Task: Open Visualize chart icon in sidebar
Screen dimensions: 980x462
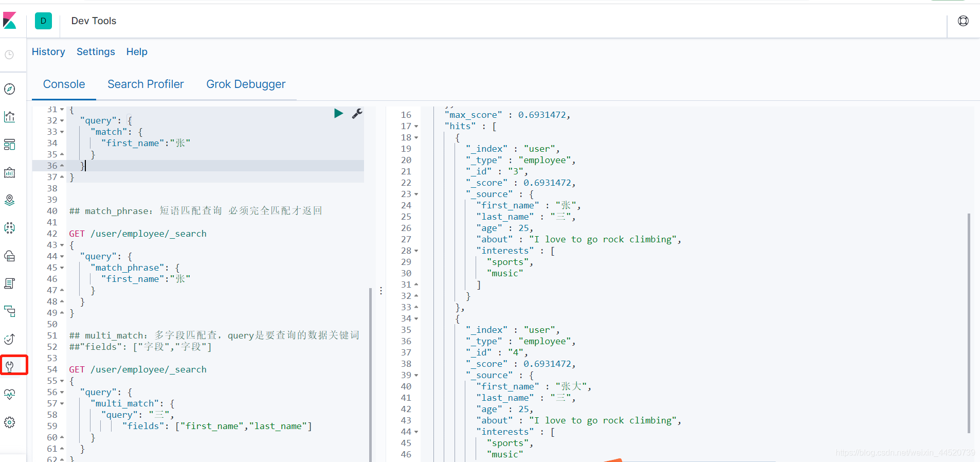Action: [x=9, y=117]
